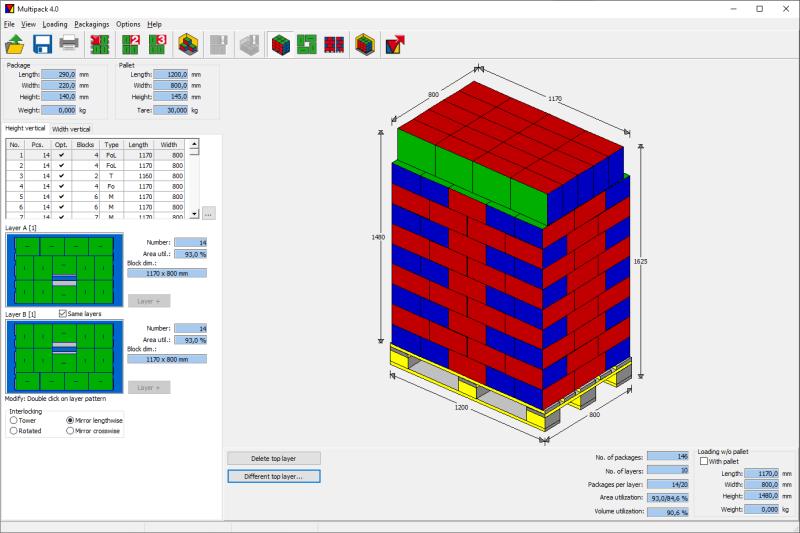Open the Packagings menu
The image size is (800, 533).
91,24
